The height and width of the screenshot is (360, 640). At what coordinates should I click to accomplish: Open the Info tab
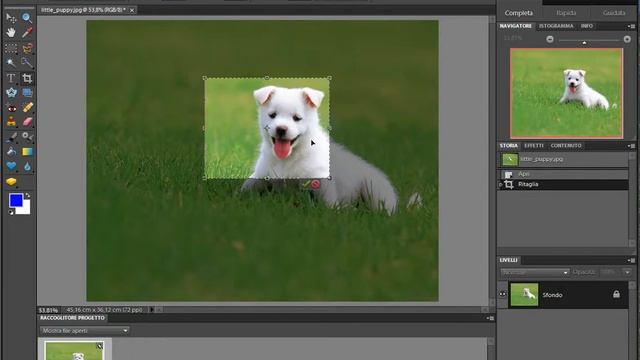coord(587,26)
